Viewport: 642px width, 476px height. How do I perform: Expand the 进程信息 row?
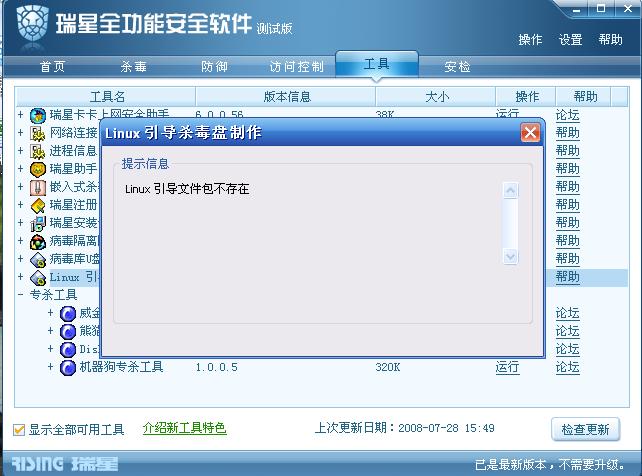pos(20,150)
